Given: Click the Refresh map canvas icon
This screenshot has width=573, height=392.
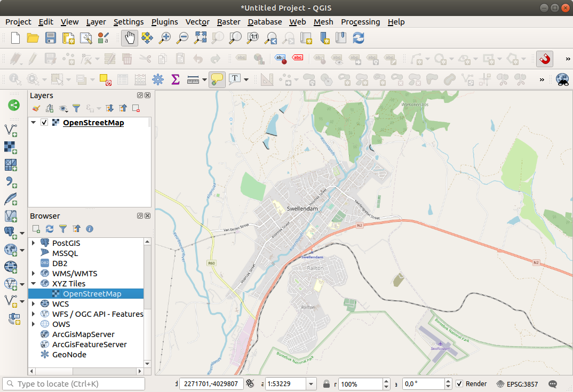Looking at the screenshot, I should coord(358,38).
